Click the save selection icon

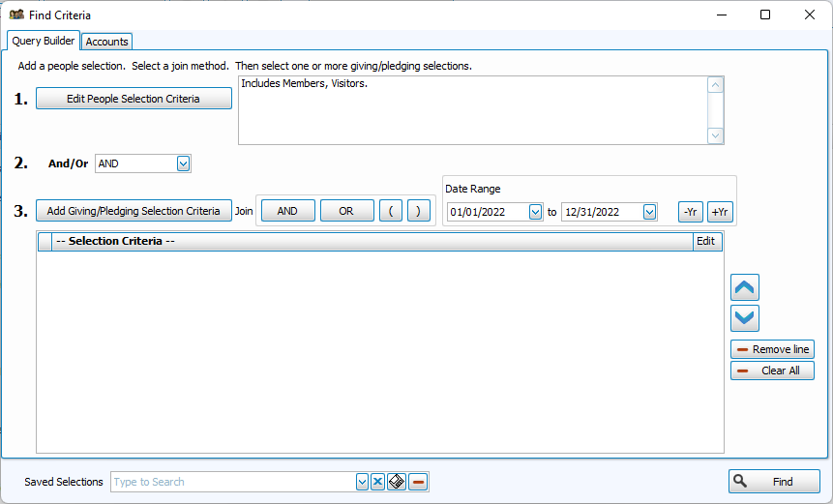click(x=397, y=482)
